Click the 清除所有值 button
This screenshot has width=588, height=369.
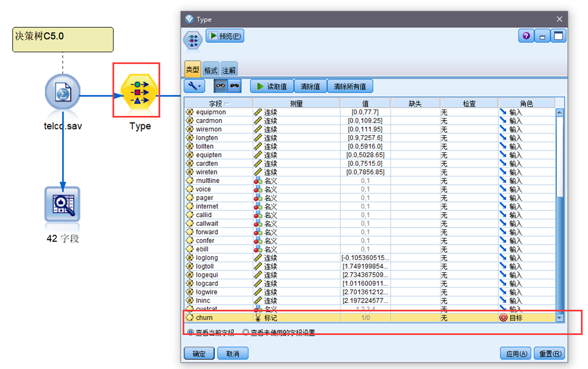(x=350, y=86)
